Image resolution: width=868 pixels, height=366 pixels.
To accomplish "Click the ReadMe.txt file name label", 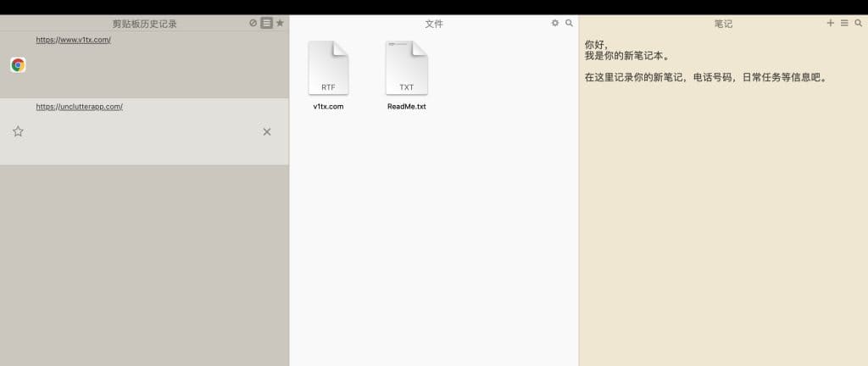I will 407,107.
